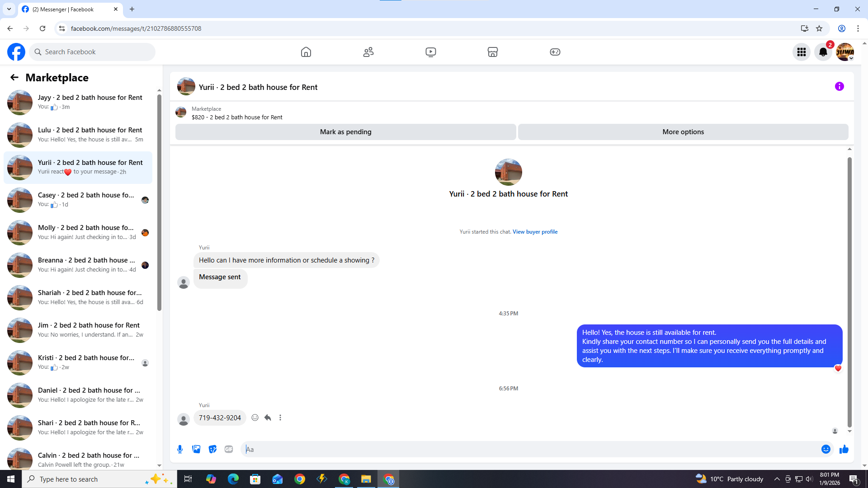Click Mark as pending button
This screenshot has height=488, width=868.
345,132
